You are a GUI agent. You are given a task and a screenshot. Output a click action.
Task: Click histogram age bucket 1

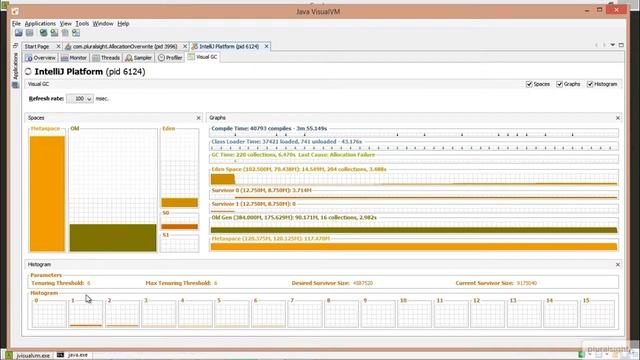pyautogui.click(x=86, y=313)
